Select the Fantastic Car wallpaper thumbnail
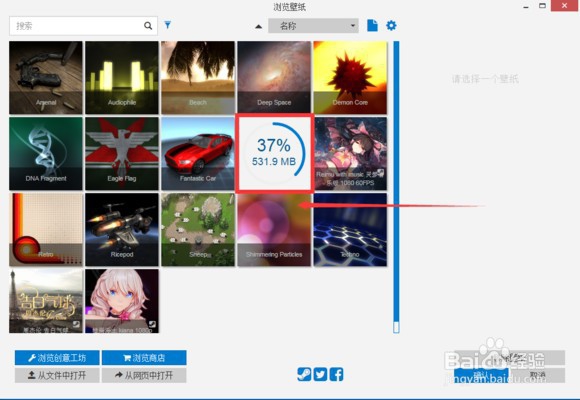 tap(198, 154)
